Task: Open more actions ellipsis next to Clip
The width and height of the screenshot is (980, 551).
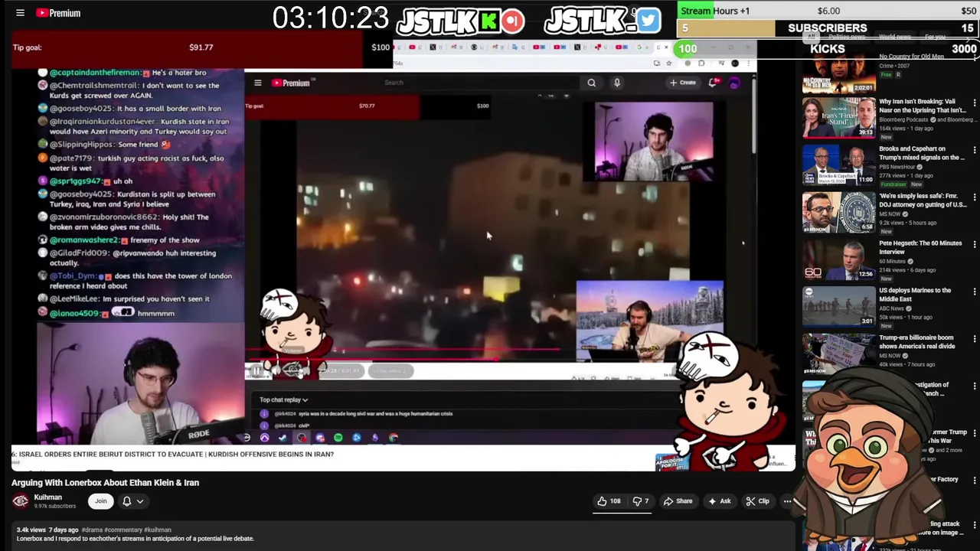Action: point(787,501)
